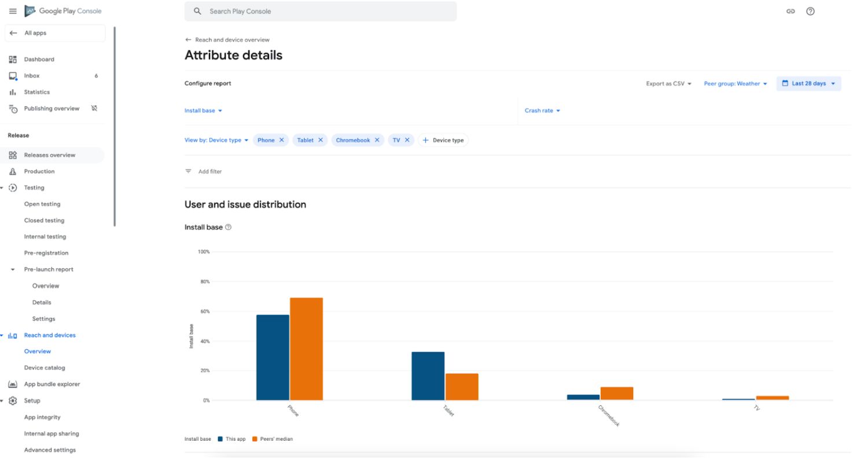Click the hamburger menu icon

click(x=13, y=11)
